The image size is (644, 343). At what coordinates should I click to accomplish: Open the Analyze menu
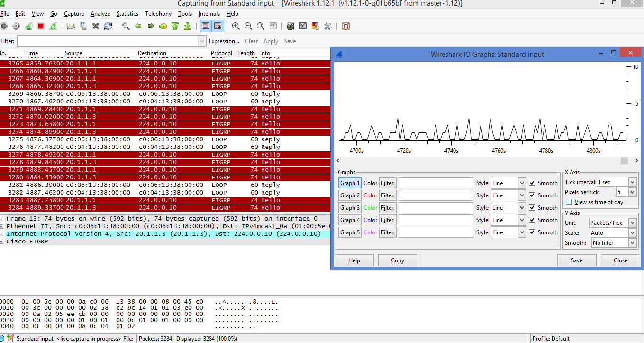pyautogui.click(x=100, y=14)
